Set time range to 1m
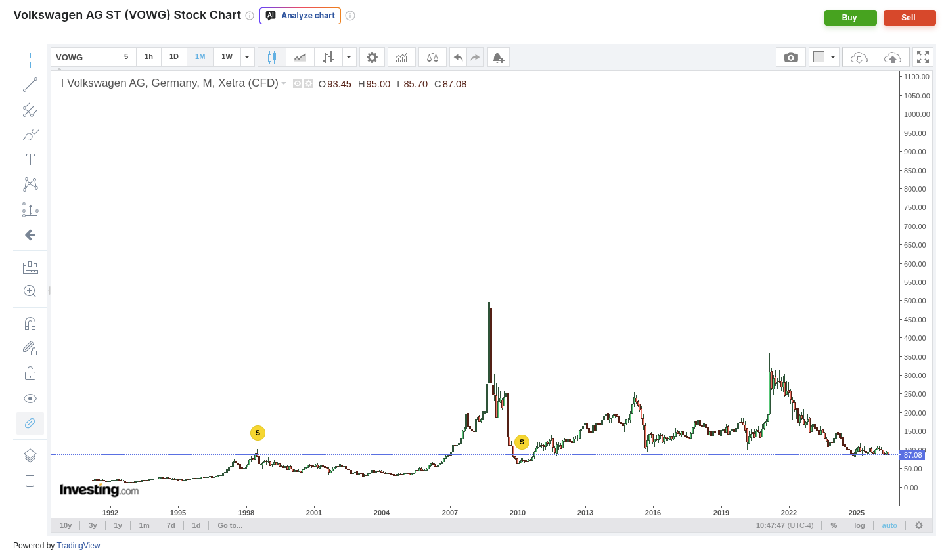Screen dimensions: 944x560 (x=145, y=525)
